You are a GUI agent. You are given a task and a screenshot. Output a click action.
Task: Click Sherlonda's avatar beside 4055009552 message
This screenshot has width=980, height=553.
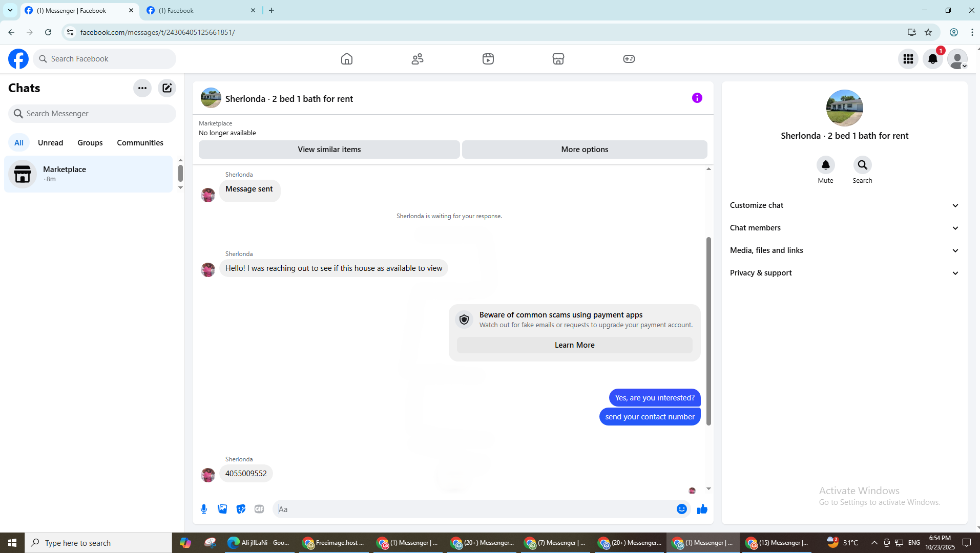(x=208, y=475)
